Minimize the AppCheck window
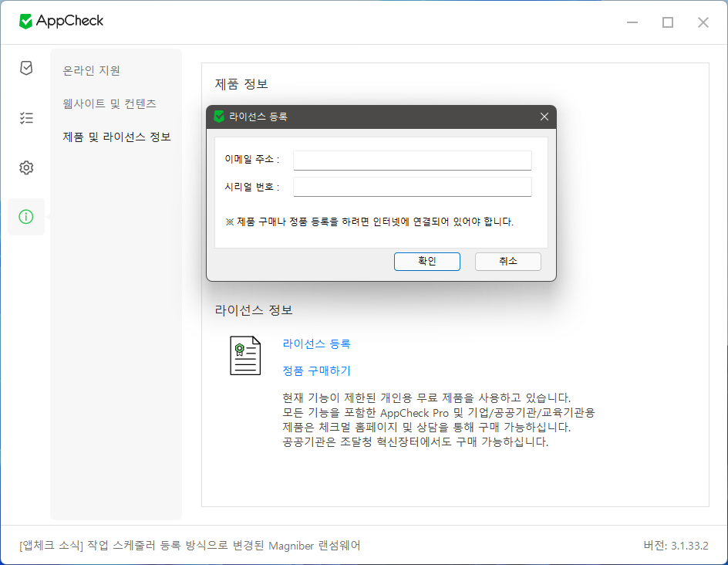 632,22
